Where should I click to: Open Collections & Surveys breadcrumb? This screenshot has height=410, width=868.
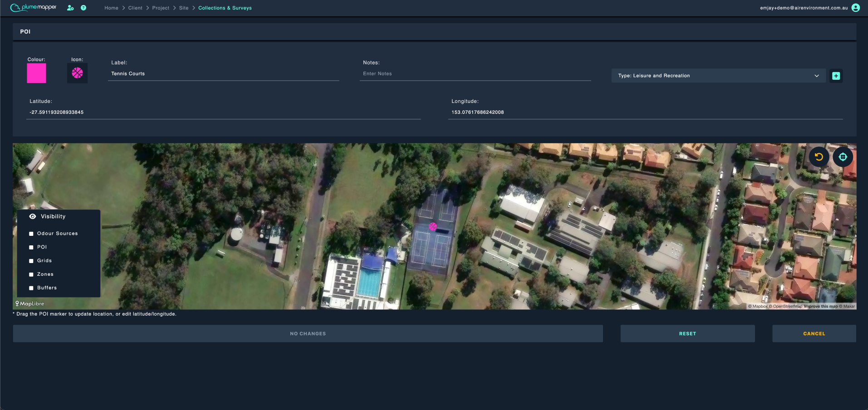(x=225, y=8)
